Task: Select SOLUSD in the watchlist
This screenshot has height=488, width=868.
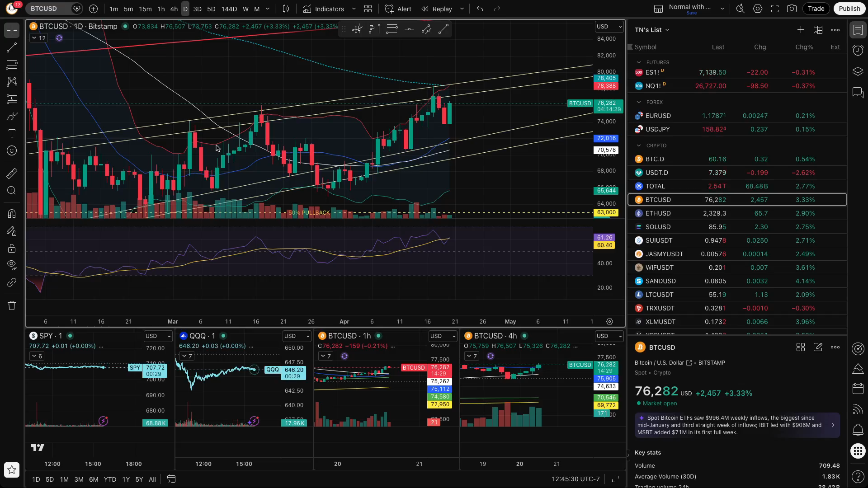Action: coord(737,227)
